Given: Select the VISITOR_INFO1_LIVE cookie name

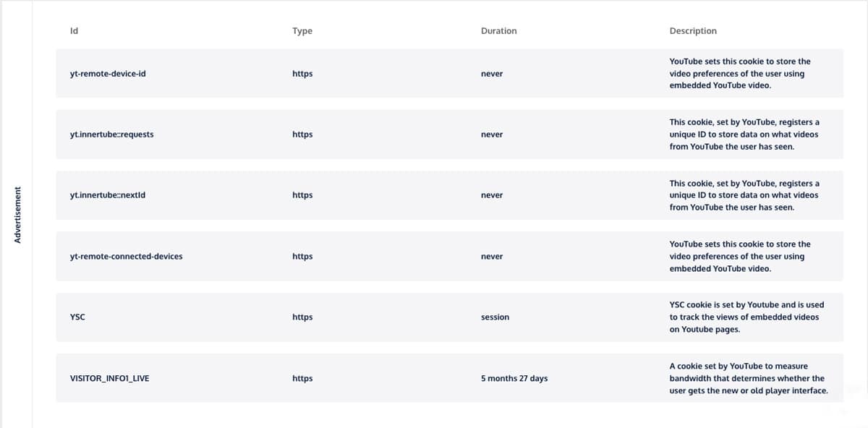Looking at the screenshot, I should pos(109,378).
